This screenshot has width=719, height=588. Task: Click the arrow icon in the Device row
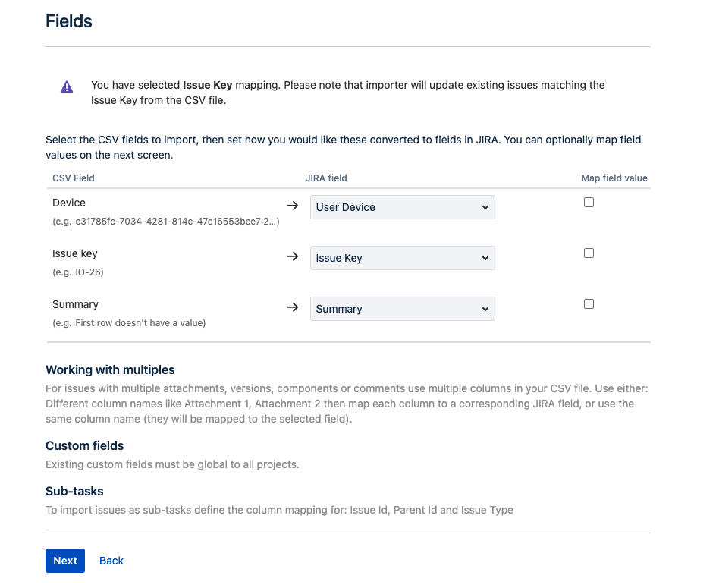coord(293,206)
